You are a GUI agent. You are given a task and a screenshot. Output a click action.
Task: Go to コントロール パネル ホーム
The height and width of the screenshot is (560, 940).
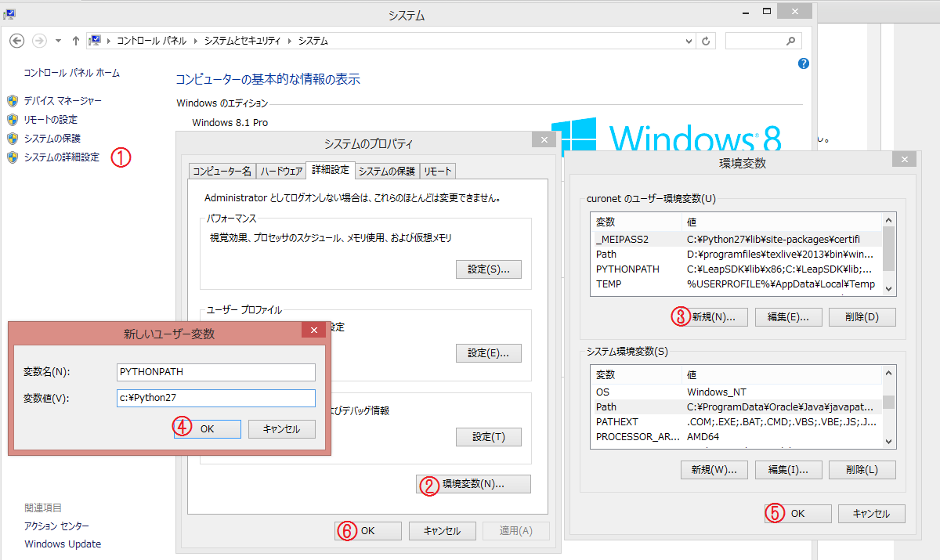(72, 73)
